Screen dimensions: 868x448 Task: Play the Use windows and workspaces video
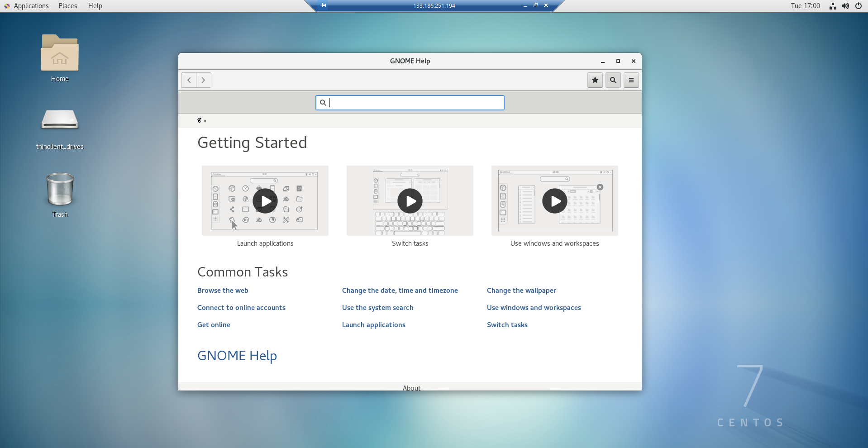pyautogui.click(x=555, y=201)
